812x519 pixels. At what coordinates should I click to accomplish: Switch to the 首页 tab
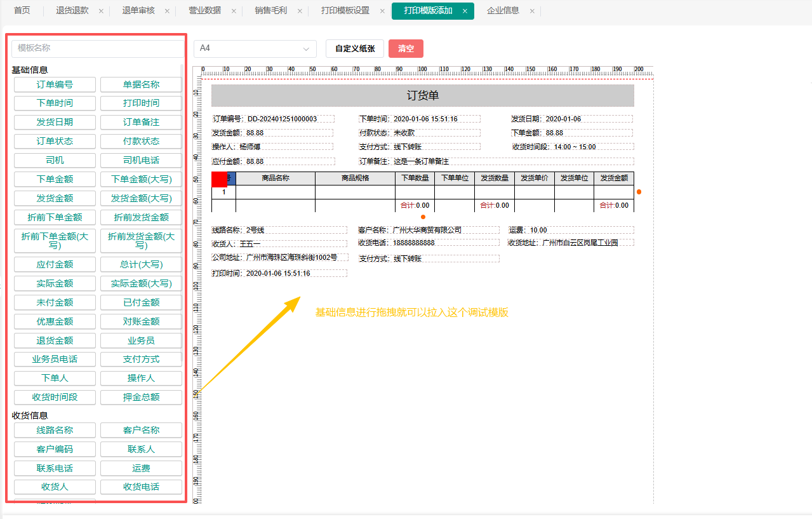point(22,11)
